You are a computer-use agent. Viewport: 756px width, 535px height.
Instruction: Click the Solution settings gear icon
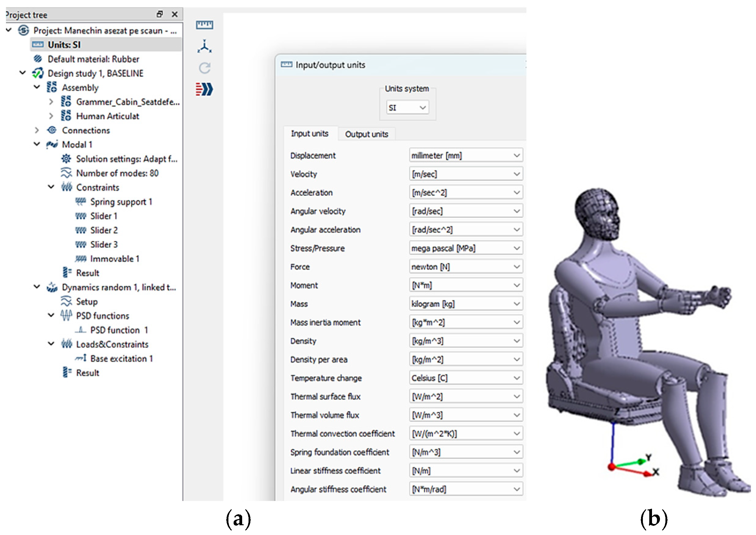click(x=66, y=159)
